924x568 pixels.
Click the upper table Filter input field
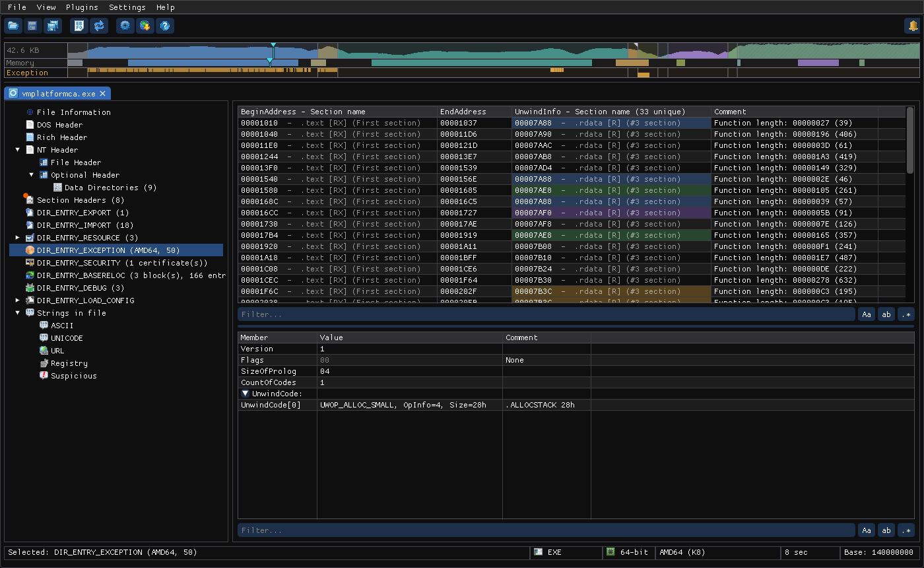(x=546, y=314)
